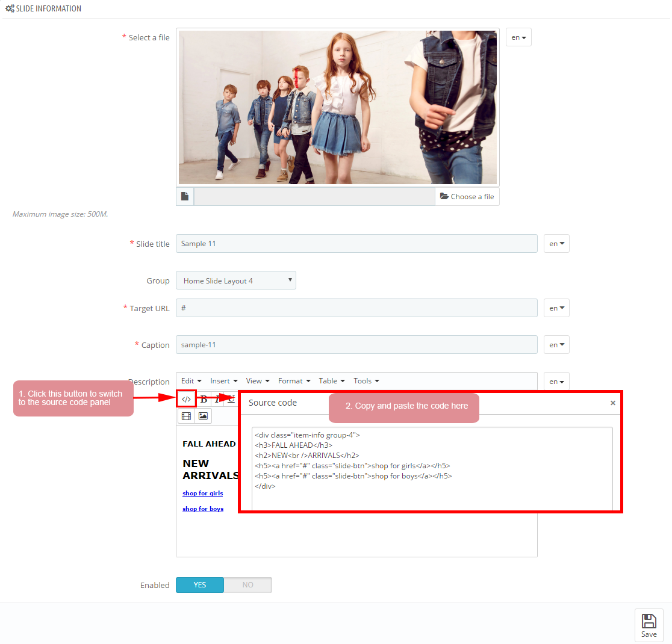
Task: Click into the Slide title field
Action: click(356, 243)
